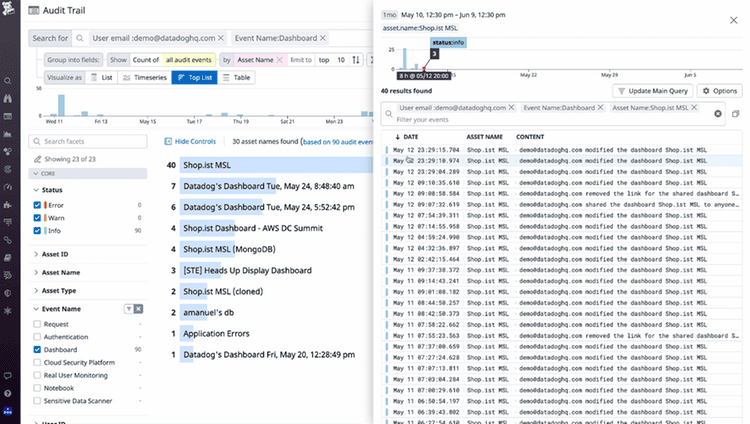
Task: Clear all filters in the side panel search
Action: tap(718, 113)
